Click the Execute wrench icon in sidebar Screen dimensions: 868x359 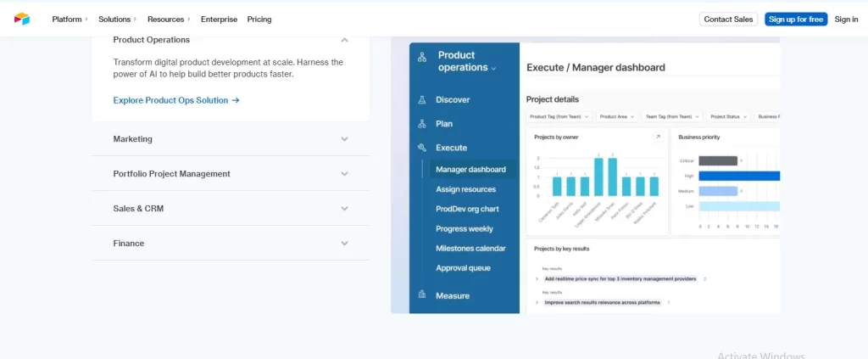422,148
